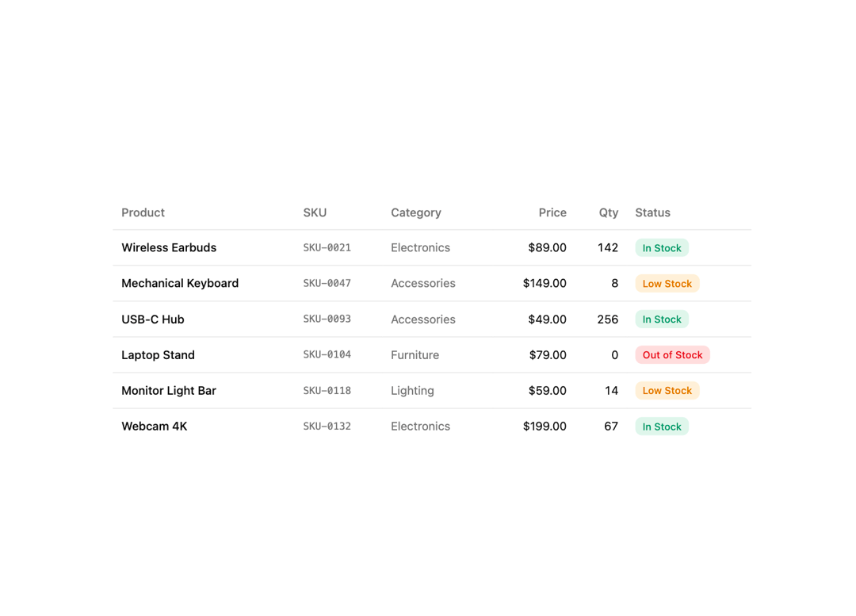Select the USB-C Hub product name
The image size is (856, 616).
tap(153, 319)
